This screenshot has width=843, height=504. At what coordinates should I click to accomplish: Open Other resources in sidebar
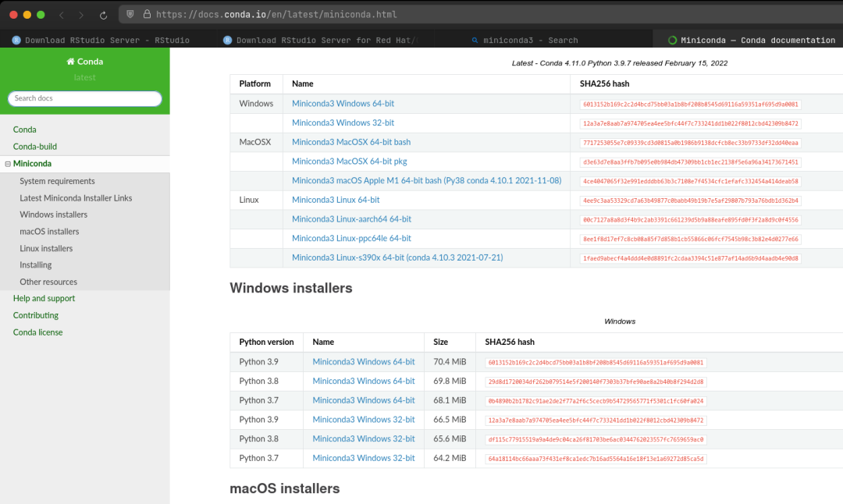(48, 282)
